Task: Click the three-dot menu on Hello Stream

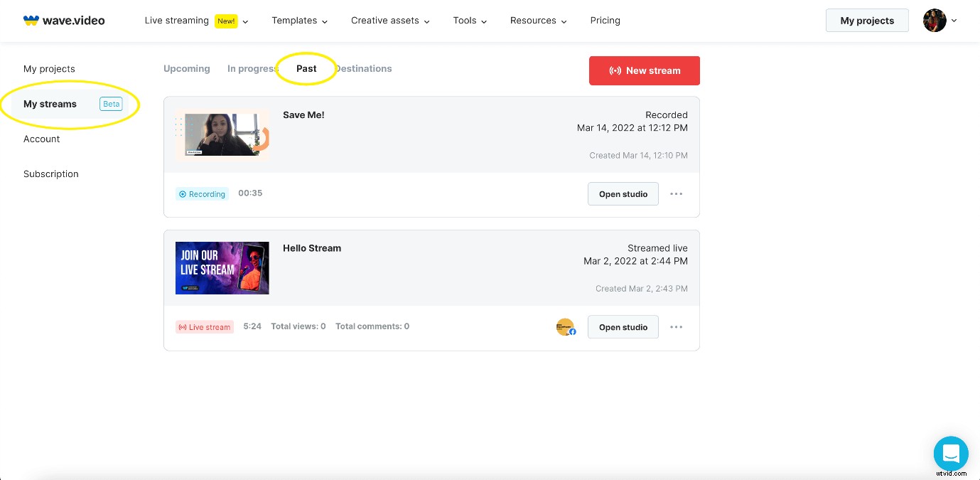Action: (x=676, y=326)
